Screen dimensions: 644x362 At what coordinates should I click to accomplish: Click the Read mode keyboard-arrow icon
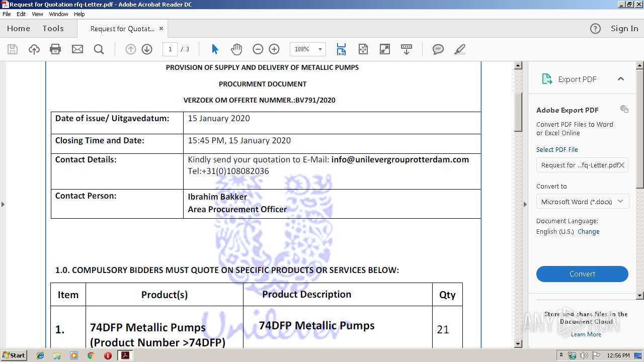click(x=407, y=49)
